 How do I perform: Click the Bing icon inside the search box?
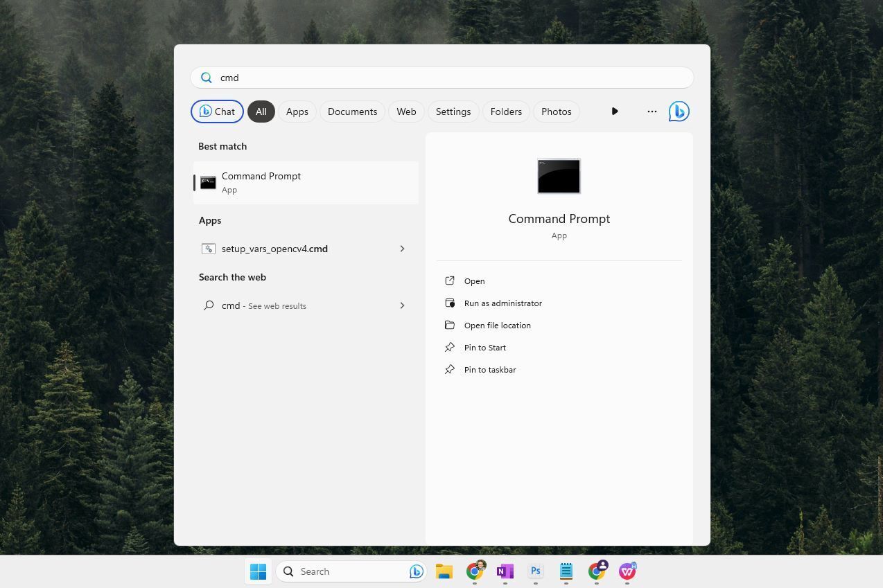pos(415,571)
